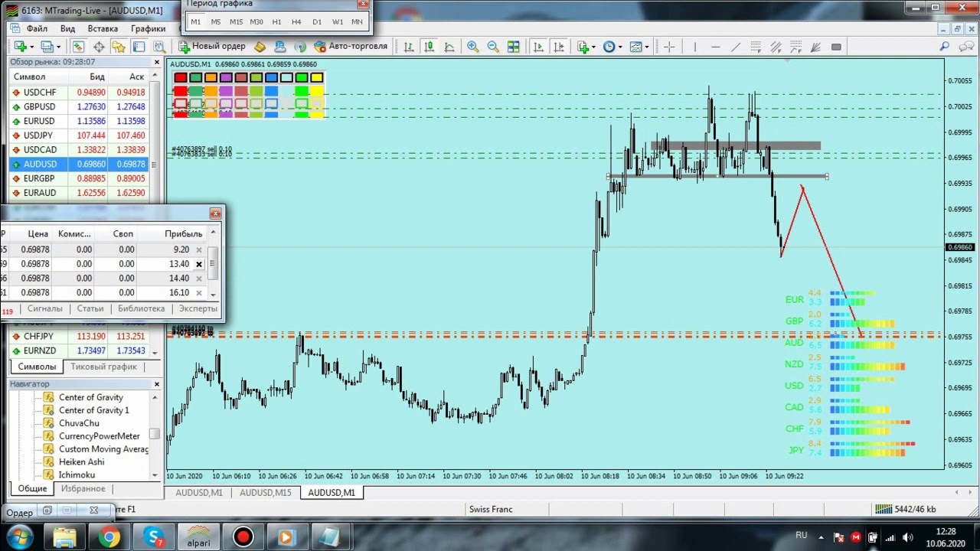Open the Сигналы tab in terminal
This screenshot has width=980, height=551.
coord(44,308)
